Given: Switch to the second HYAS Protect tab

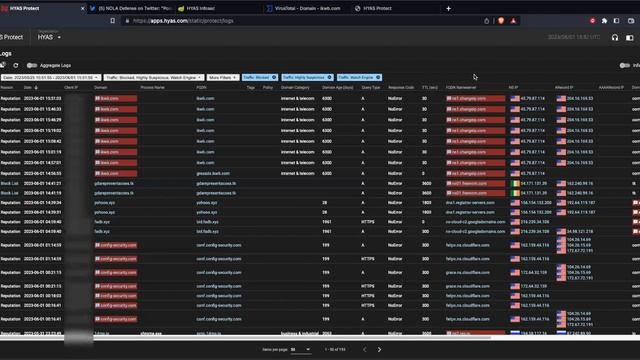Looking at the screenshot, I should (394, 9).
